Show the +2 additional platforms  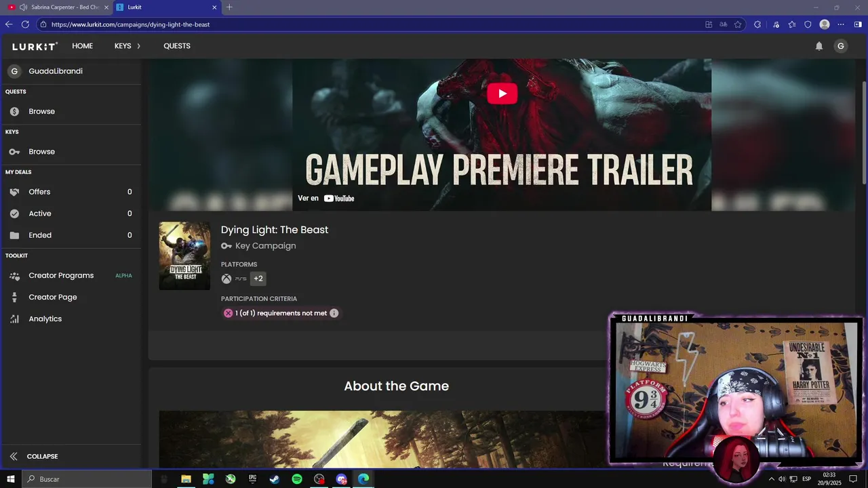coord(258,279)
